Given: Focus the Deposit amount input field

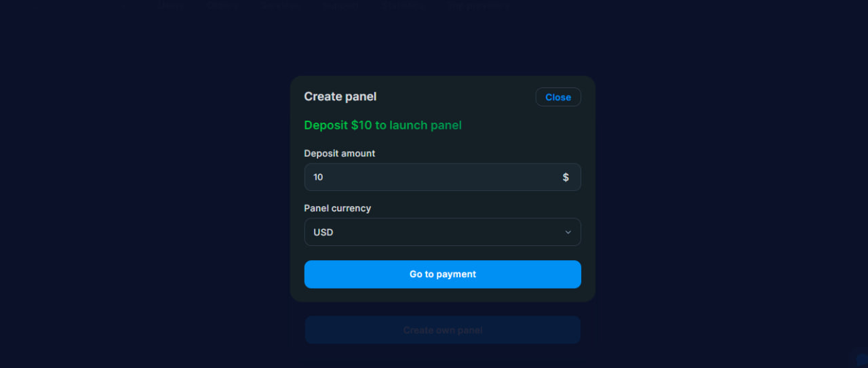Looking at the screenshot, I should click(x=434, y=177).
